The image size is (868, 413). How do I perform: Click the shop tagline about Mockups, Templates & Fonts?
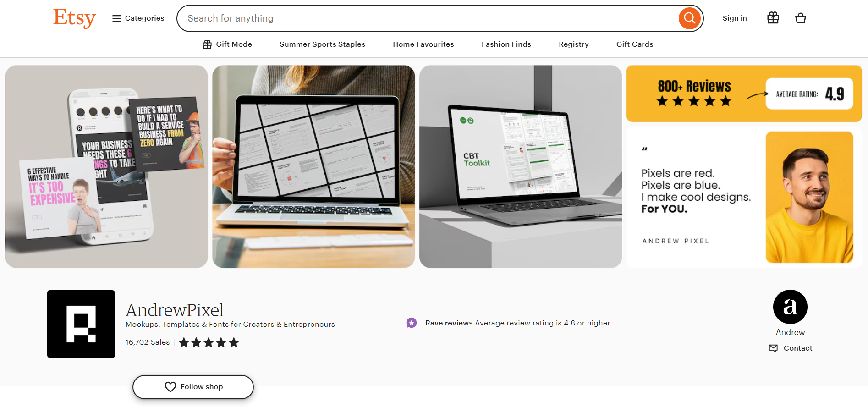(230, 325)
